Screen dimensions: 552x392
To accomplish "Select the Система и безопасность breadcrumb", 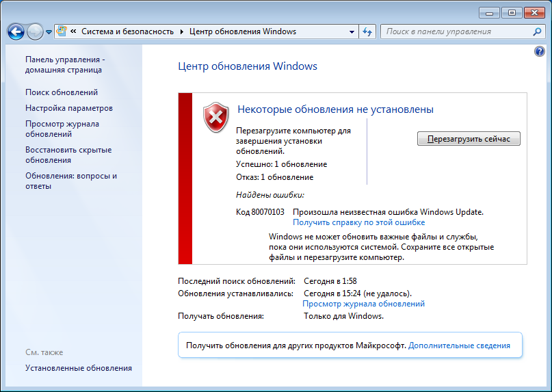I will click(127, 31).
